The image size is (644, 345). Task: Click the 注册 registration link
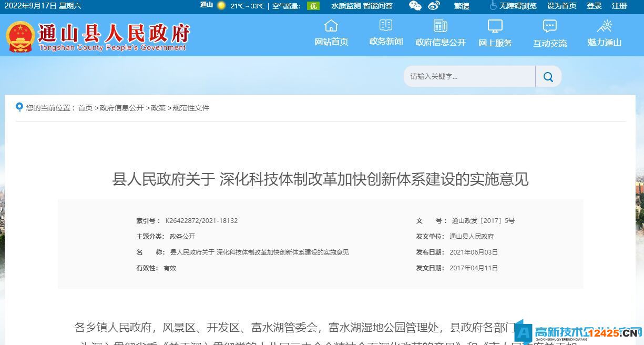[x=619, y=6]
